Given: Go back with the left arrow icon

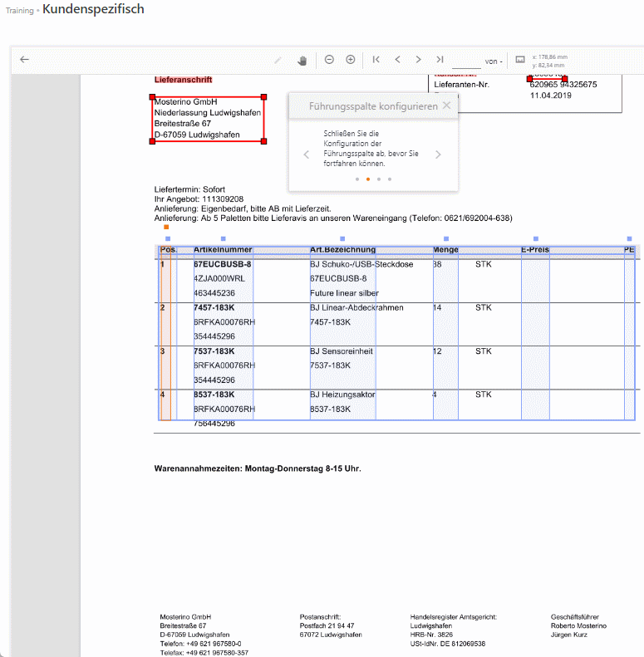Looking at the screenshot, I should pyautogui.click(x=24, y=60).
